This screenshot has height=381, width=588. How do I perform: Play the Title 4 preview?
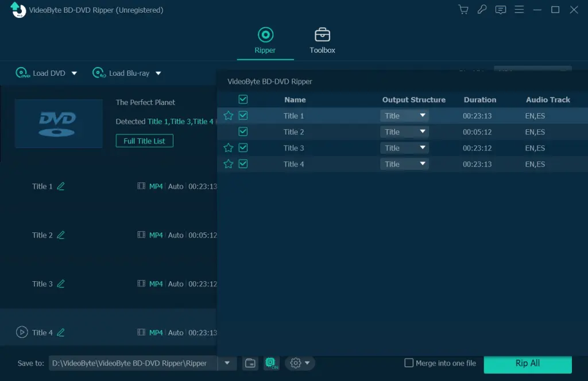pos(22,332)
